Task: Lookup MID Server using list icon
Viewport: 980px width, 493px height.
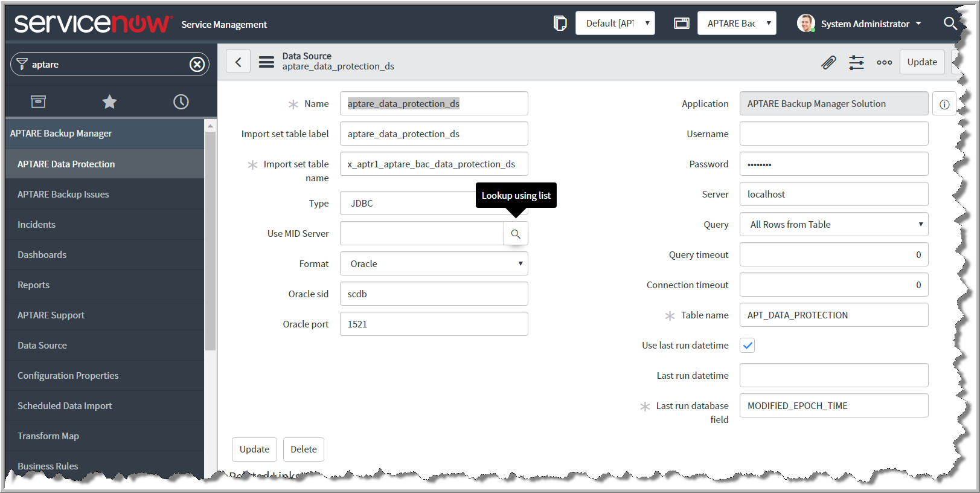Action: [516, 233]
